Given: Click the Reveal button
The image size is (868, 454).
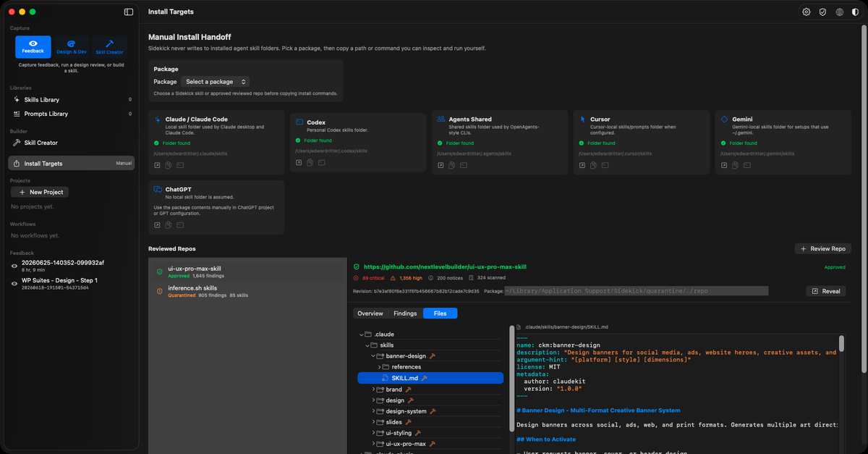Looking at the screenshot, I should [x=826, y=291].
